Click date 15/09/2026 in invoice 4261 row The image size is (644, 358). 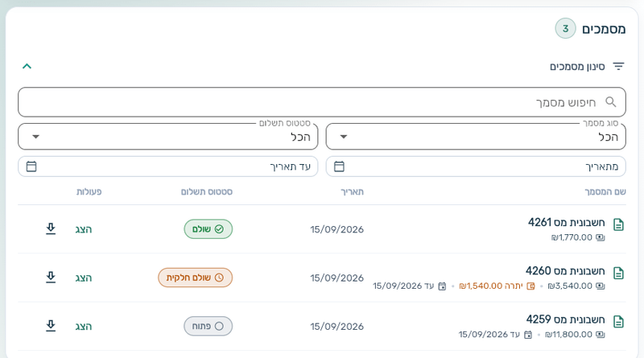tap(336, 229)
